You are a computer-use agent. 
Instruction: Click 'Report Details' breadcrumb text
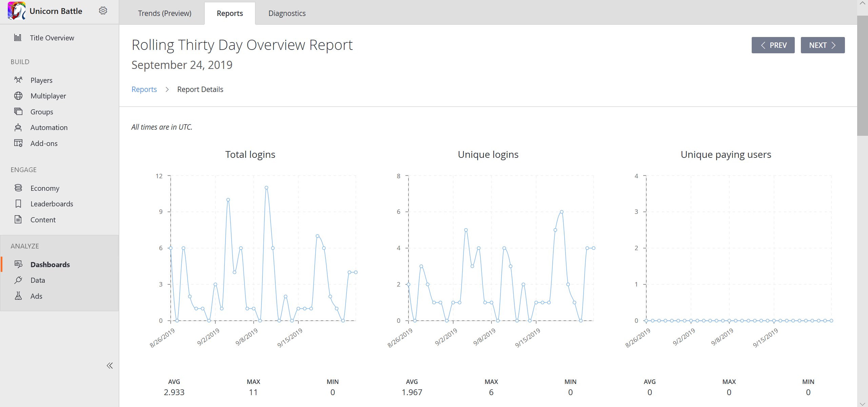(x=200, y=89)
